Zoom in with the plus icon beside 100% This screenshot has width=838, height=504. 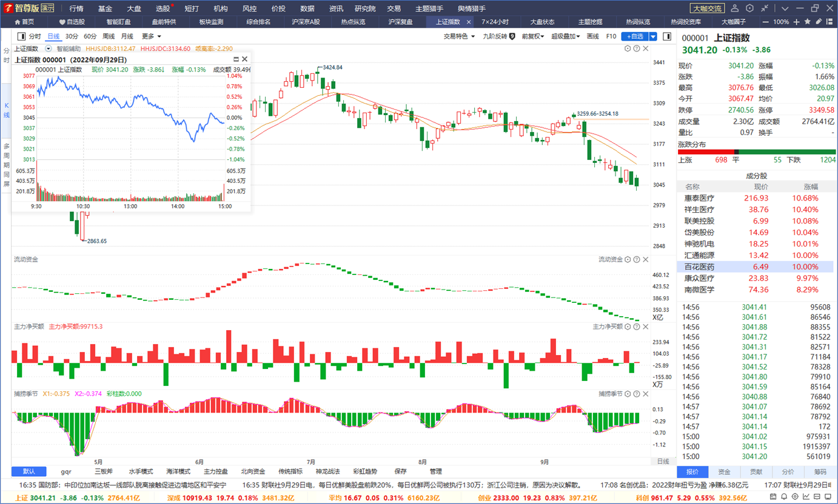tap(797, 21)
